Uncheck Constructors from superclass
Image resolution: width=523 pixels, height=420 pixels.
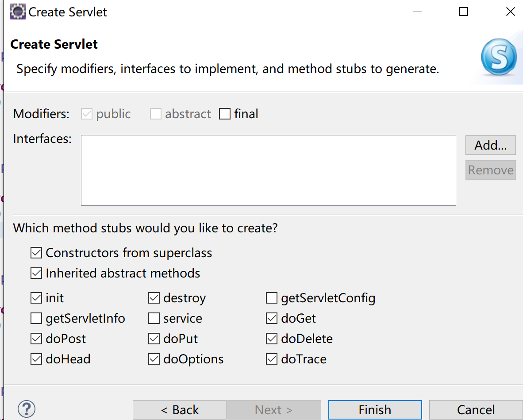click(x=36, y=253)
